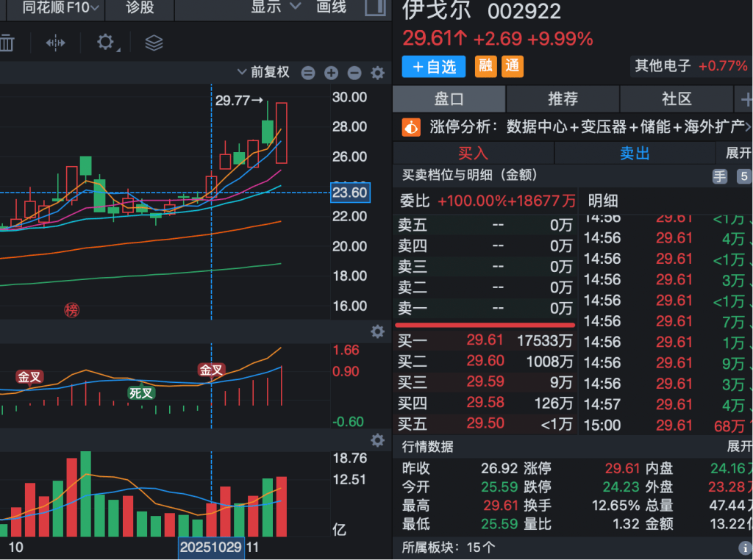
Task: Switch to the 推荐 tab
Action: (563, 99)
